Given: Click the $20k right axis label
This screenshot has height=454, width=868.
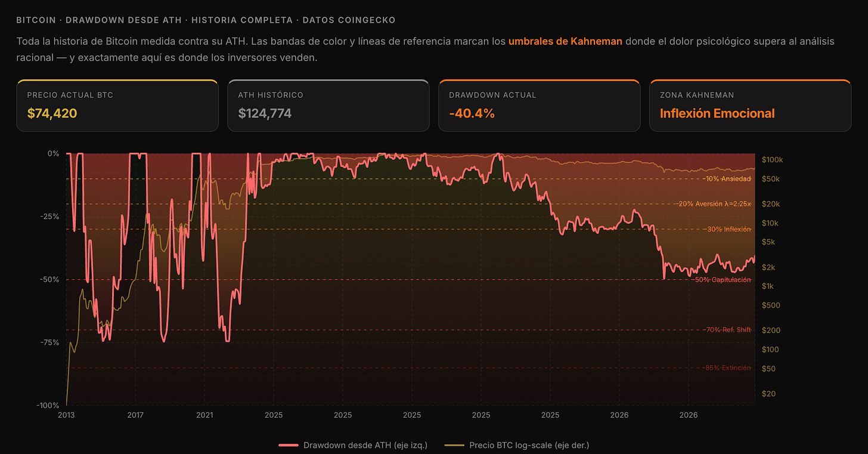Looking at the screenshot, I should click(771, 204).
